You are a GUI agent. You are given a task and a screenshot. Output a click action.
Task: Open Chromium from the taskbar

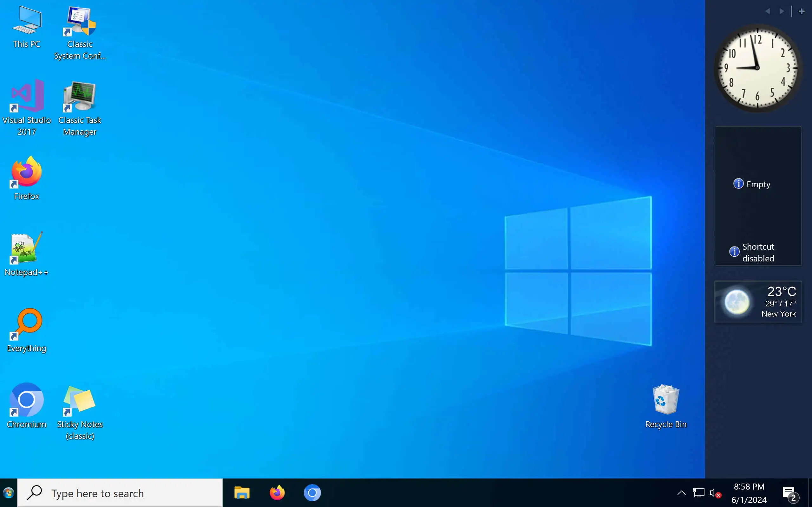pos(312,493)
